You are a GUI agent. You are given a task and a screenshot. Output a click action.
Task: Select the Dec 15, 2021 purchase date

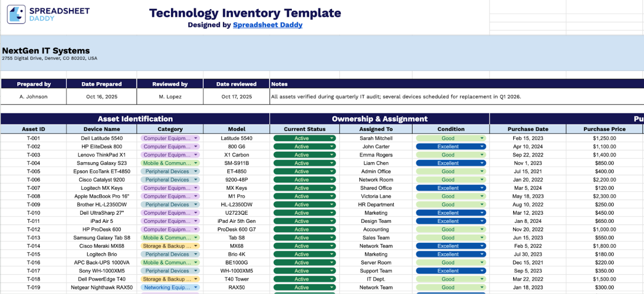pyautogui.click(x=528, y=263)
